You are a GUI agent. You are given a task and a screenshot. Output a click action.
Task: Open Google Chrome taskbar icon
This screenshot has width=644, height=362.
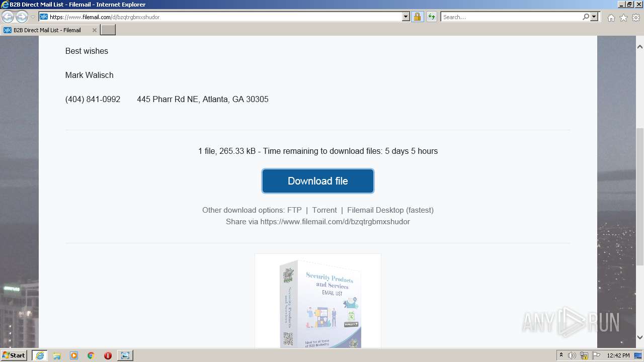coord(91,355)
